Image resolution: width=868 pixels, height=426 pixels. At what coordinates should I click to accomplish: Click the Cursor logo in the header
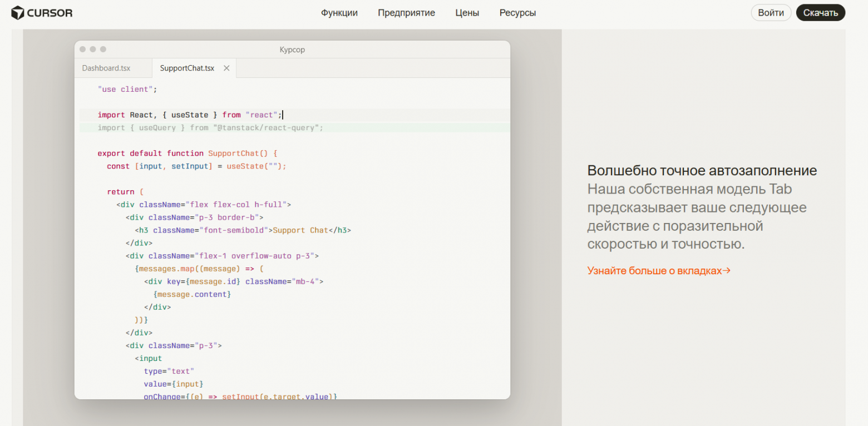42,13
